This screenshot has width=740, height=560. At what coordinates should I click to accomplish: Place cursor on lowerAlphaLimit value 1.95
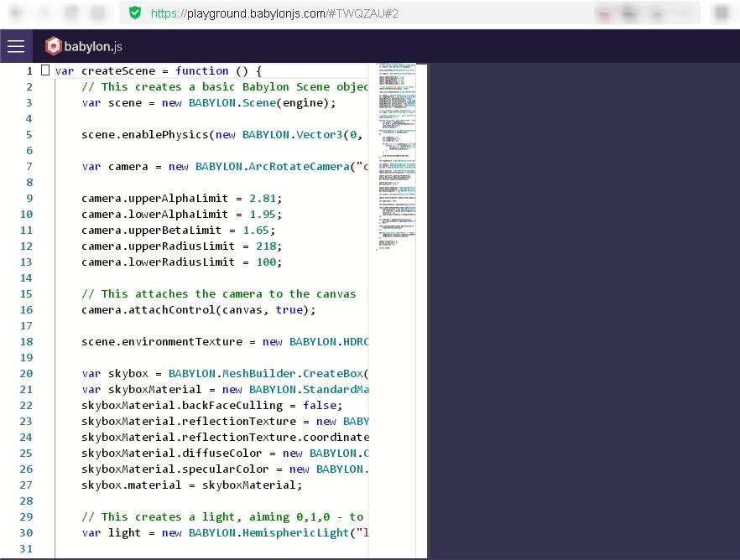click(263, 215)
